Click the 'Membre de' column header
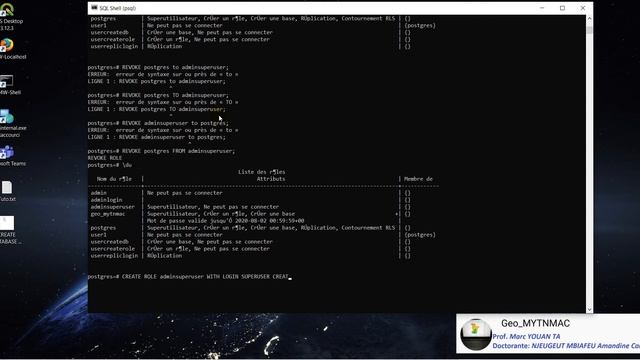Viewport: 640px width, 360px height. (418, 179)
